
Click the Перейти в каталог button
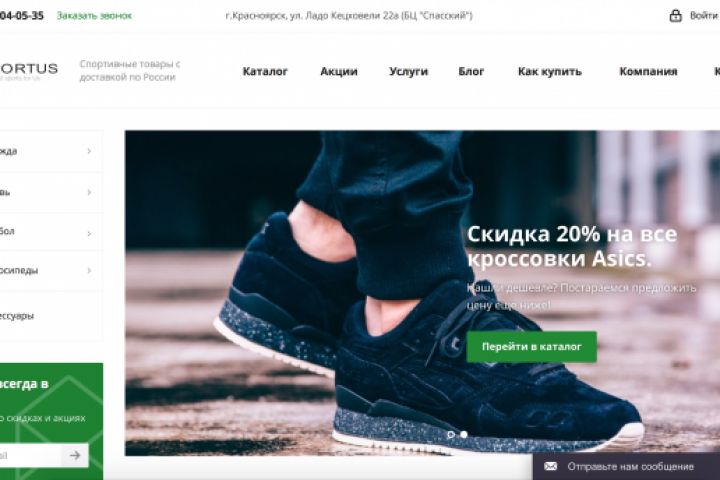click(532, 347)
